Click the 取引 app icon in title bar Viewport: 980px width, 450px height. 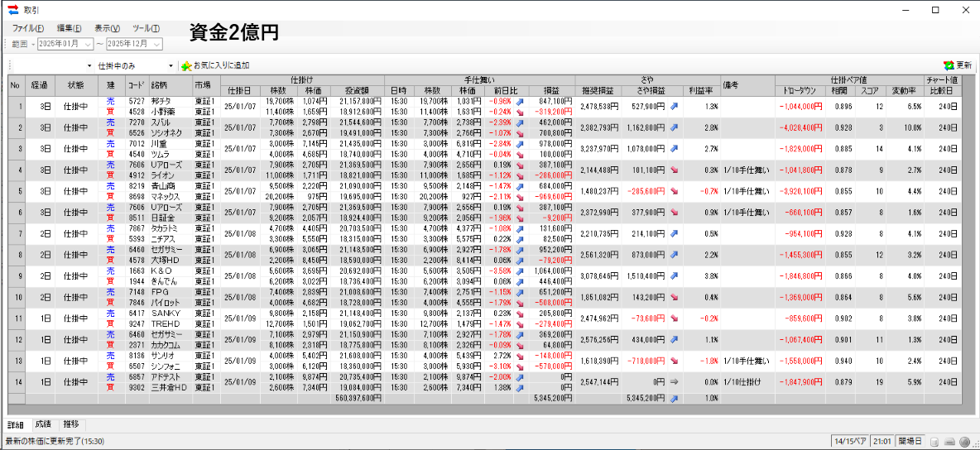coord(12,10)
